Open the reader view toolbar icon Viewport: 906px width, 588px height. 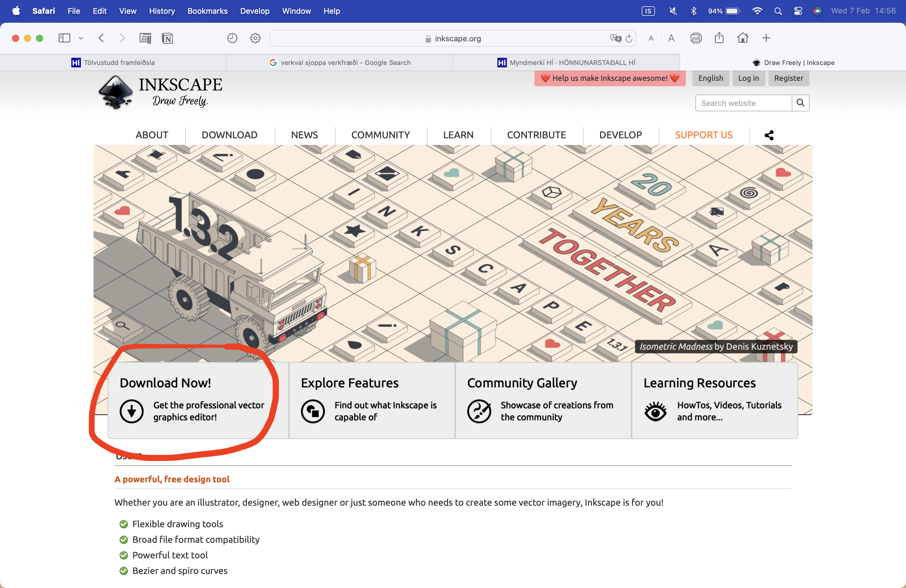click(145, 38)
